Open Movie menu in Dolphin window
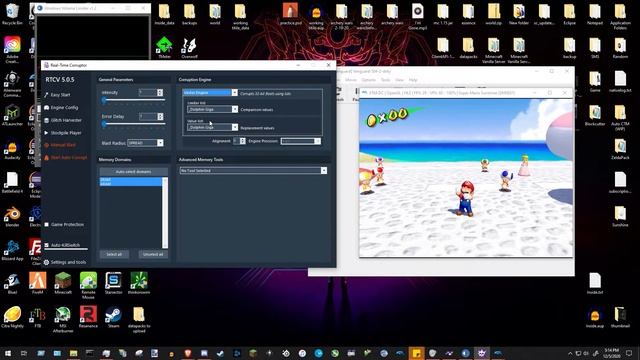 point(351,80)
